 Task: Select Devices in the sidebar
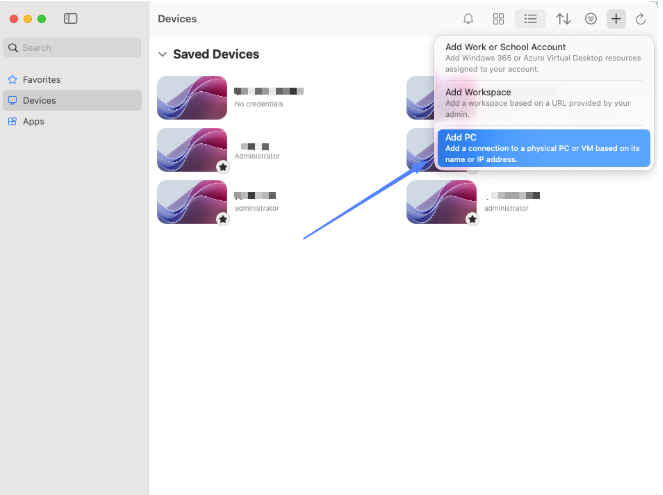pyautogui.click(x=39, y=101)
